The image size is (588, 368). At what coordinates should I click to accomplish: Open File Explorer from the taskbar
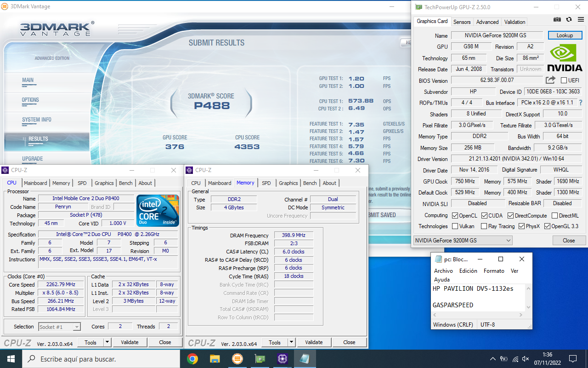pos(215,359)
